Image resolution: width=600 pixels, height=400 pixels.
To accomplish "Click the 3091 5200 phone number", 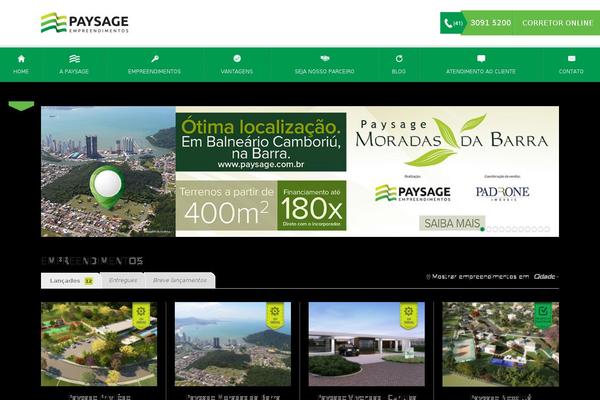I will [x=491, y=23].
